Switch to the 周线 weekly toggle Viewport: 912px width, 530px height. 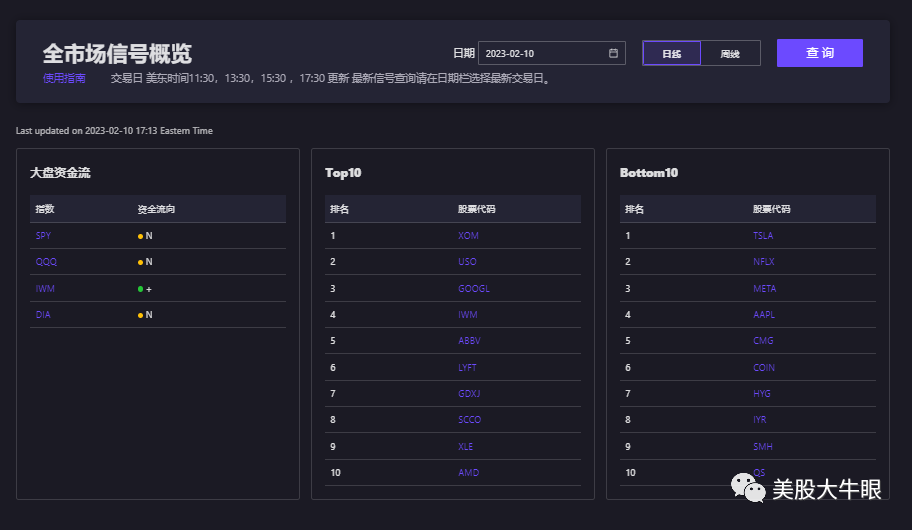coord(731,54)
